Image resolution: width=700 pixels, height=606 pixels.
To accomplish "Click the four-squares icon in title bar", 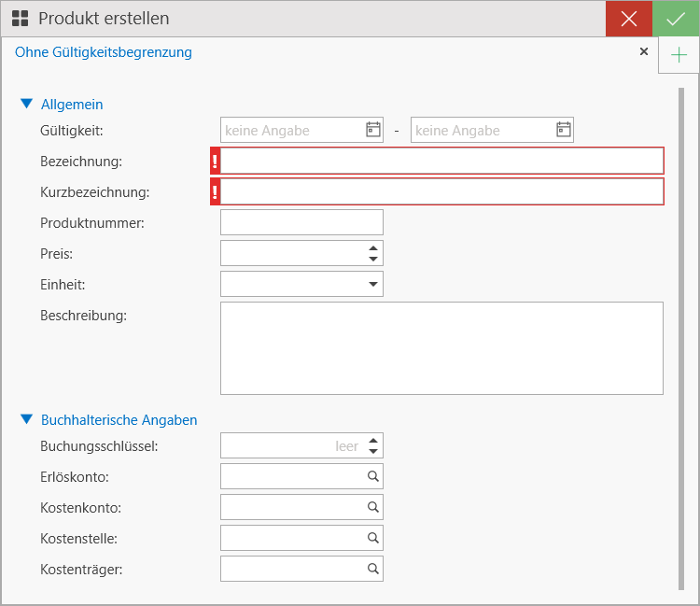I will coord(21,19).
